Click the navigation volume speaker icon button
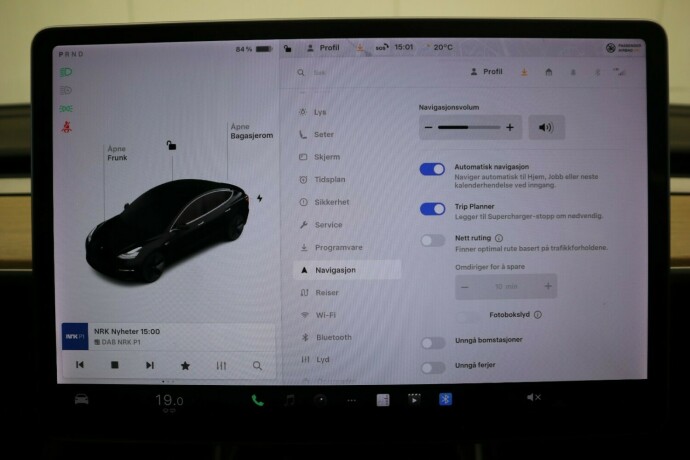 [546, 128]
